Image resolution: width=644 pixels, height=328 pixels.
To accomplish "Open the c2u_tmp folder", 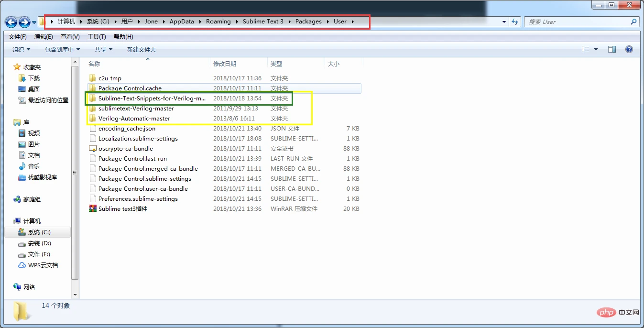I will pyautogui.click(x=109, y=78).
